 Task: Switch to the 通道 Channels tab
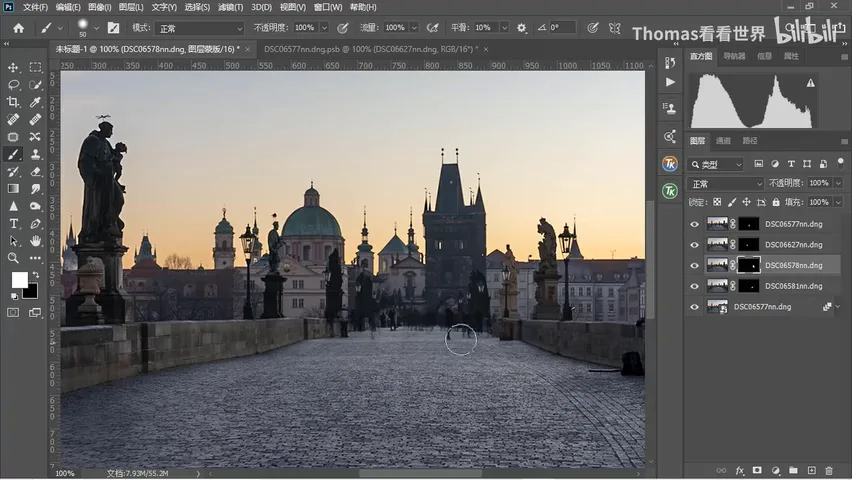pos(723,141)
